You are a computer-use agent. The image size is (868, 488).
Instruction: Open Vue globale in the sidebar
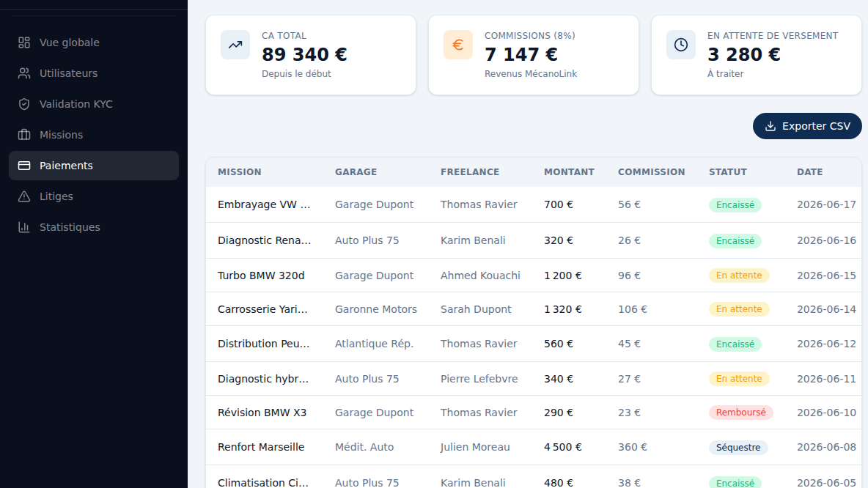click(94, 42)
